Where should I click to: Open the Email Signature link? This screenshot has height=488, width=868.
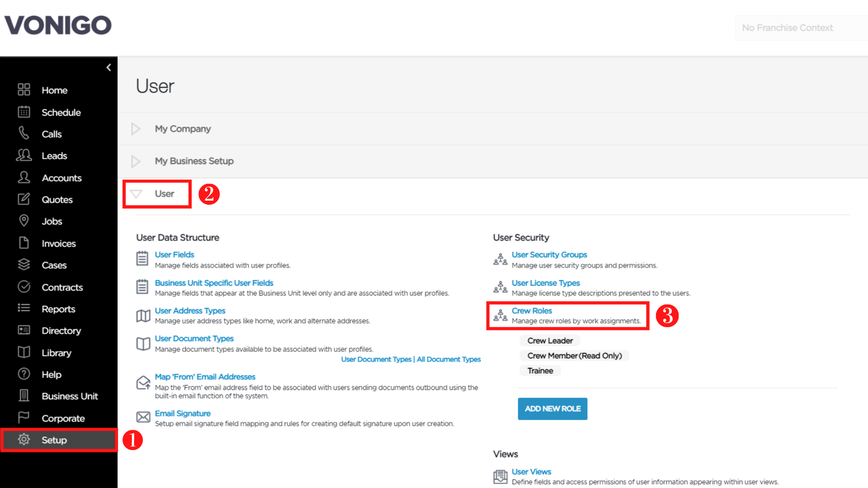coord(183,413)
